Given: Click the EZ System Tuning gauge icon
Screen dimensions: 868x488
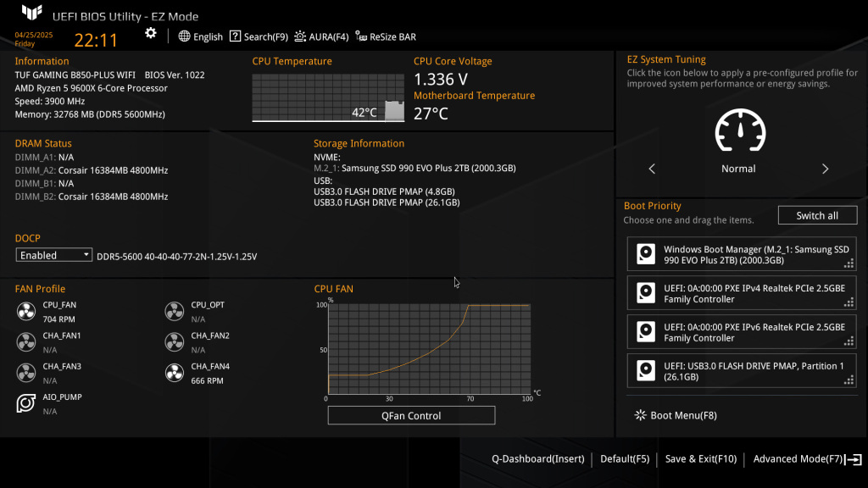Looking at the screenshot, I should click(x=740, y=130).
